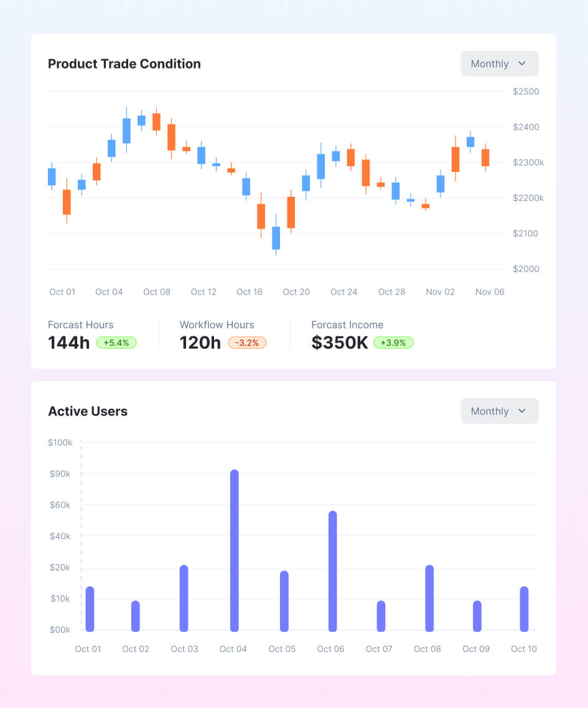Click chevron arrow beside Active Users Monthly

tap(522, 411)
